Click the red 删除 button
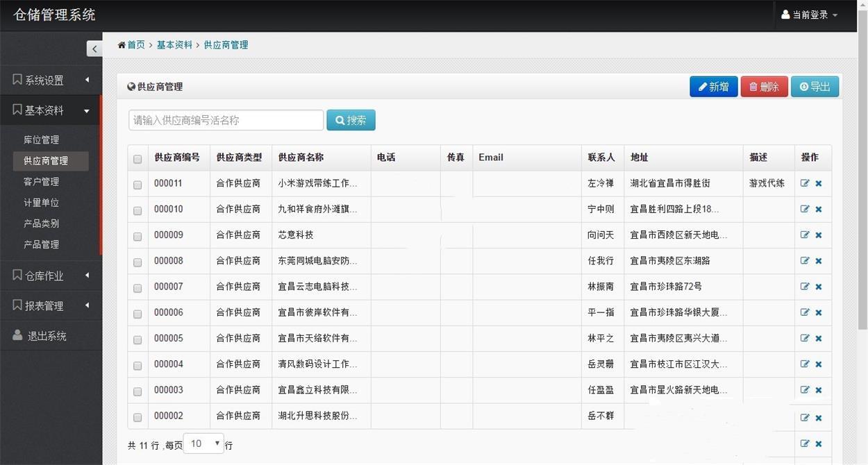868x465 pixels. [x=764, y=87]
